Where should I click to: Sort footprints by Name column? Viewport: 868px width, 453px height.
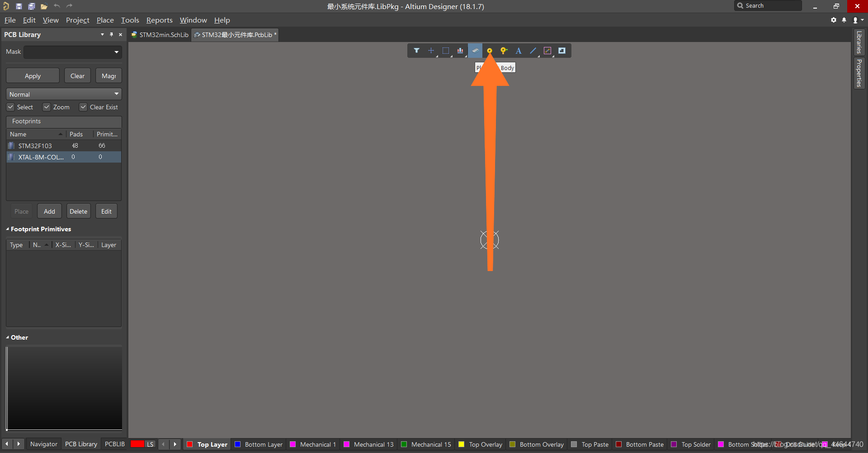(x=36, y=134)
